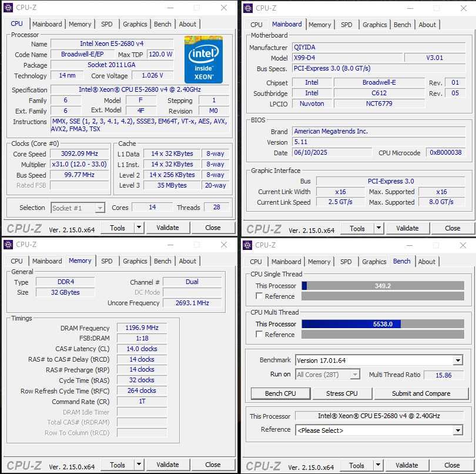Click the Stress CPU button

[342, 393]
